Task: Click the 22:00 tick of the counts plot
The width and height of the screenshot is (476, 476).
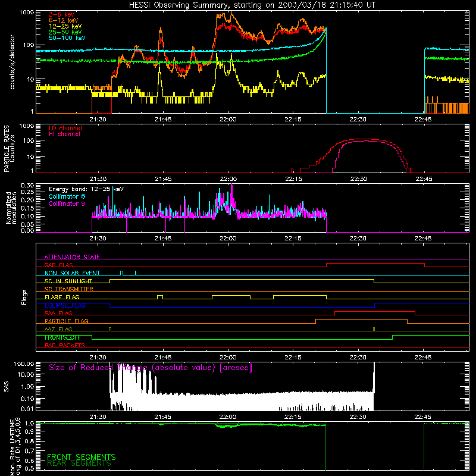Action: (x=228, y=120)
